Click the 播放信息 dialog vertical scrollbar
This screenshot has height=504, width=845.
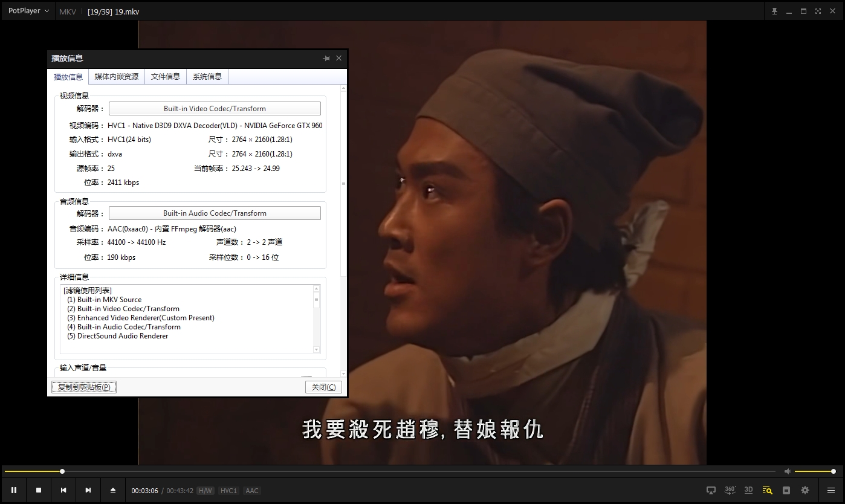click(x=344, y=184)
